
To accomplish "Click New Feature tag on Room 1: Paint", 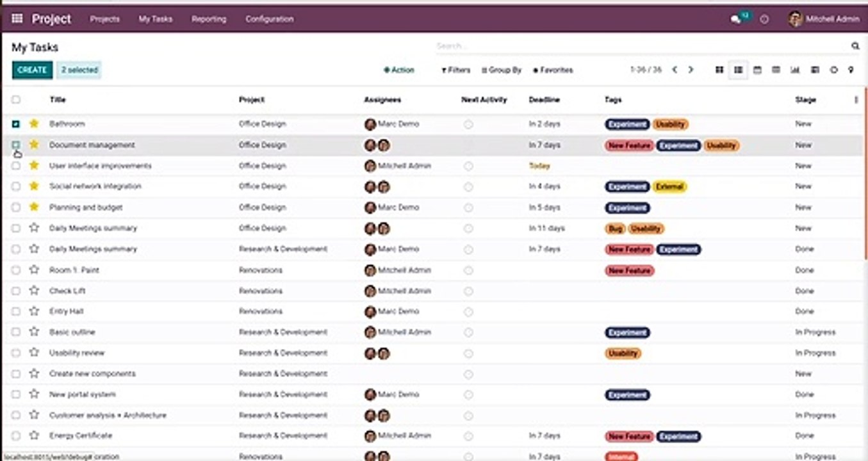I will click(x=630, y=270).
